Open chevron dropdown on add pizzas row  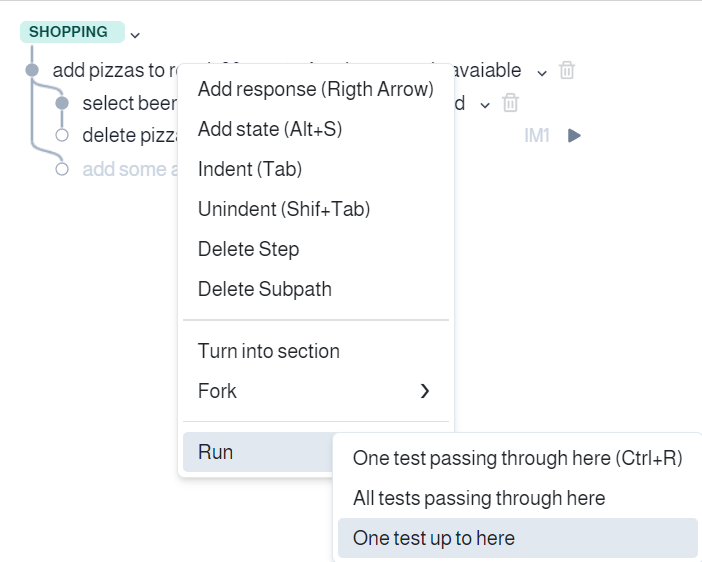pos(542,73)
